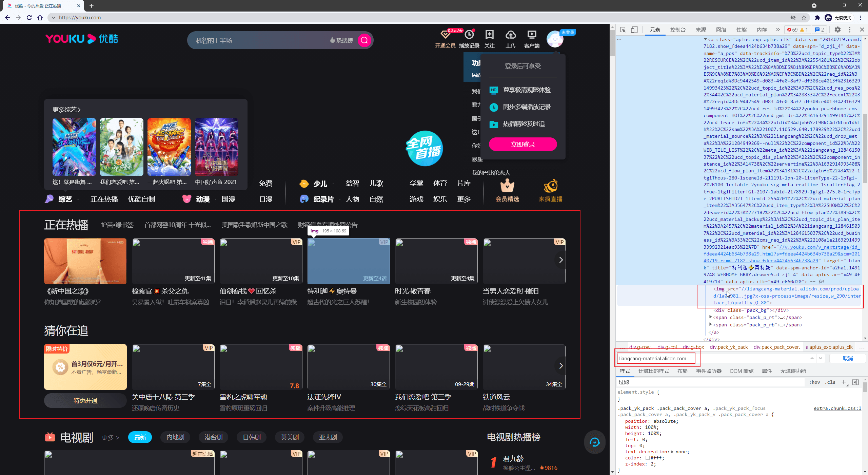Image resolution: width=868 pixels, height=475 pixels.
Task: Open the 动漫 channel link
Action: point(203,199)
